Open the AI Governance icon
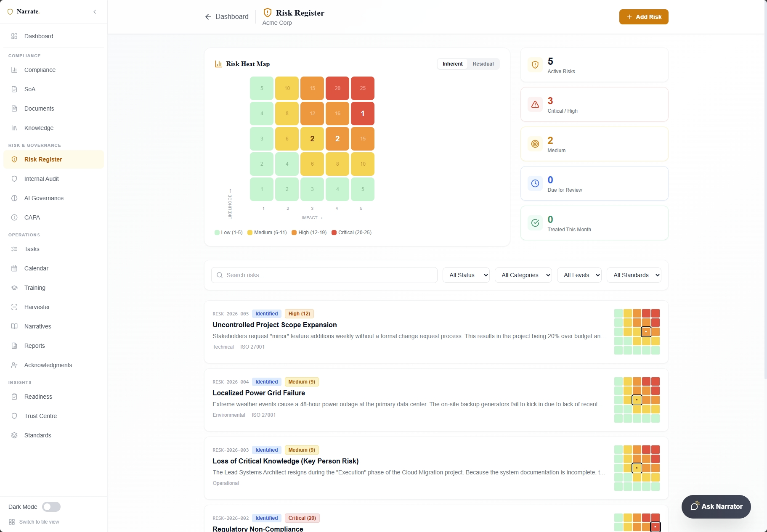The image size is (767, 532). coord(14,198)
